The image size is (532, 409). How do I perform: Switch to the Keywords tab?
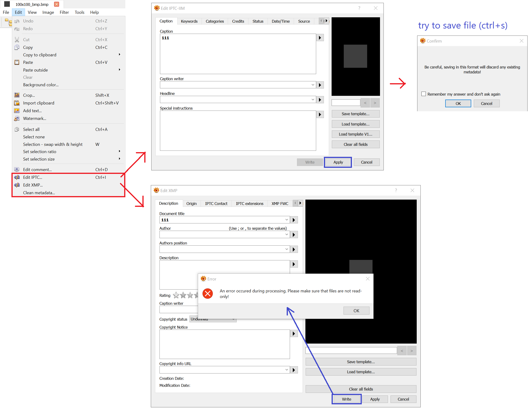pos(189,21)
